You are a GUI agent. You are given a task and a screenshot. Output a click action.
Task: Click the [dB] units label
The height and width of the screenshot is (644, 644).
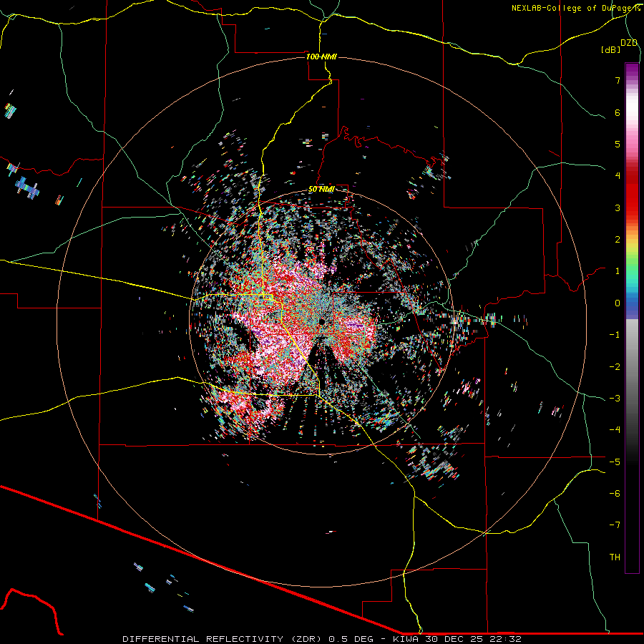point(611,49)
